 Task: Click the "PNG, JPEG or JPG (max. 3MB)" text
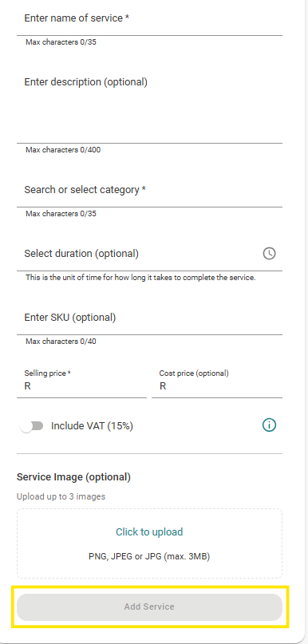[x=149, y=557]
